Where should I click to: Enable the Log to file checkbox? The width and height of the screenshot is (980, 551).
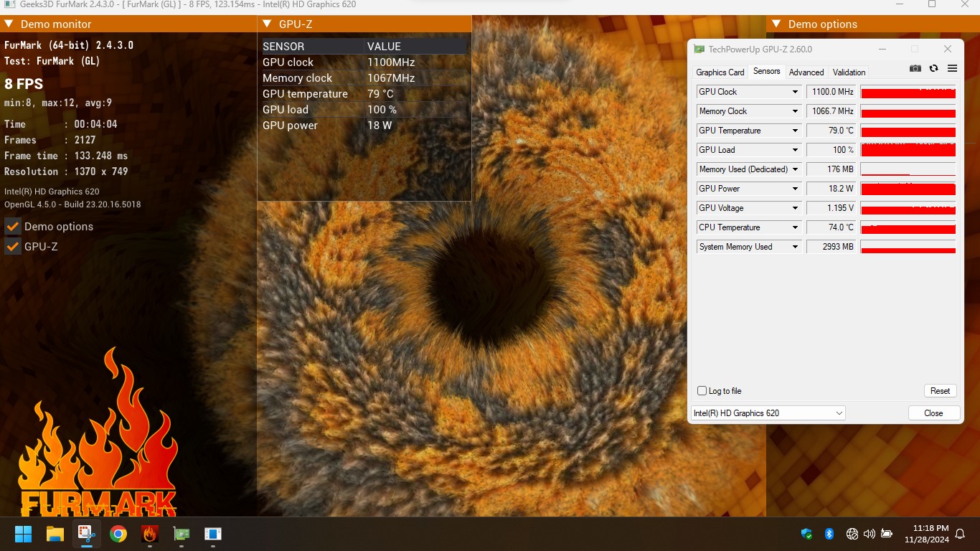pyautogui.click(x=702, y=391)
